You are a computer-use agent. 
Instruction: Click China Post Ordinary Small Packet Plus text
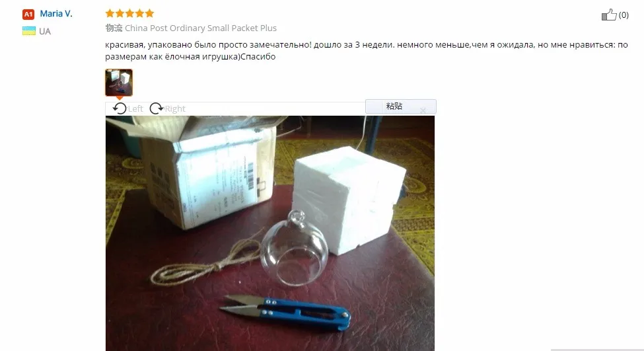tap(201, 28)
